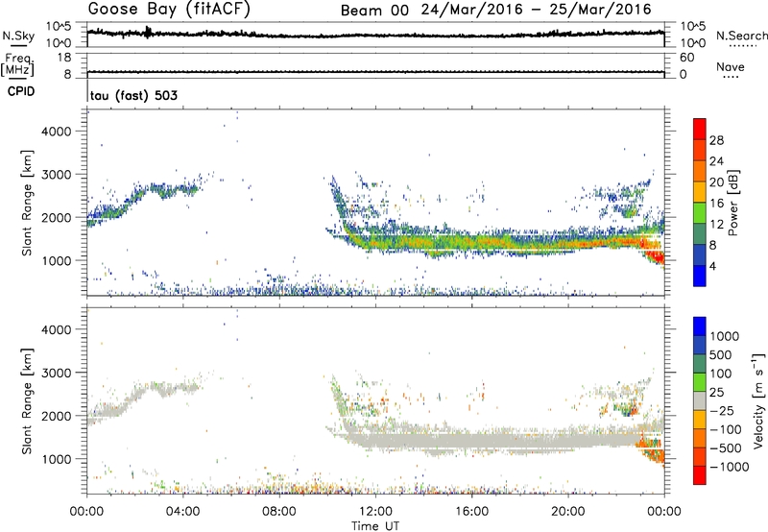This screenshot has height=532, width=768.
Task: Click the "Power [dB]" colorbar title
Action: (x=732, y=203)
